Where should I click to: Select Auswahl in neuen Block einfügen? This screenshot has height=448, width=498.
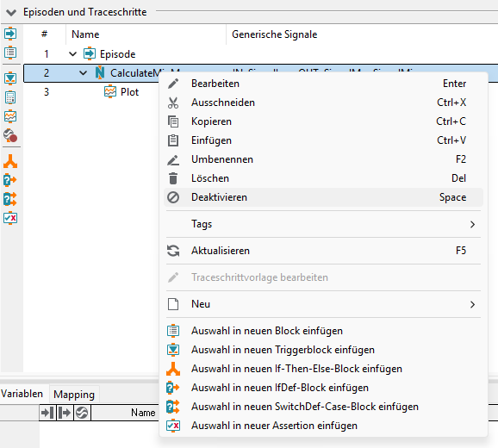323,331
